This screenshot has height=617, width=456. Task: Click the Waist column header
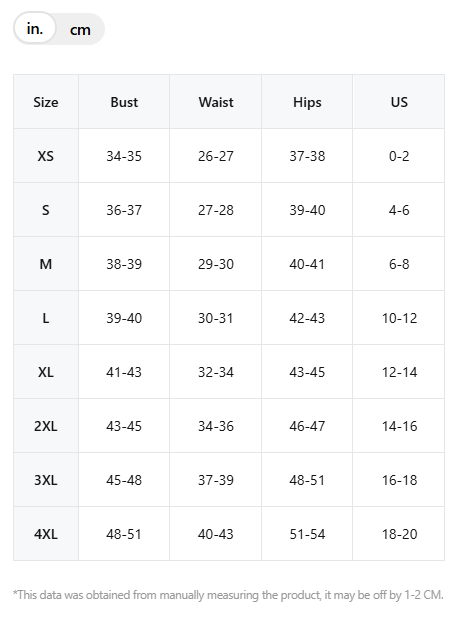pyautogui.click(x=216, y=102)
